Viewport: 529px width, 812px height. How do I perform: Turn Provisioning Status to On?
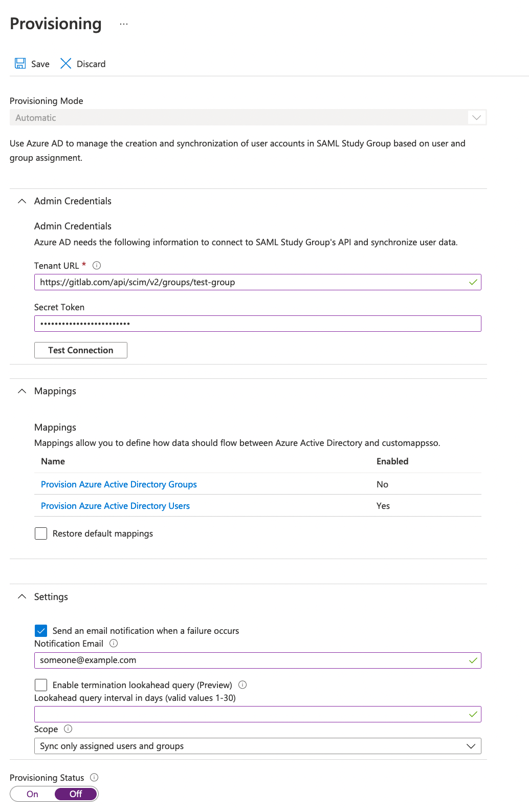[32, 794]
